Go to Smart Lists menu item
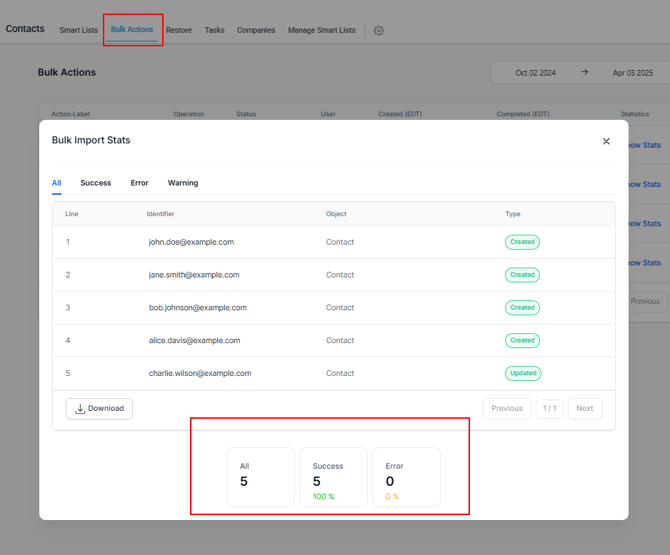Screen dimensions: 670x555 tap(79, 30)
